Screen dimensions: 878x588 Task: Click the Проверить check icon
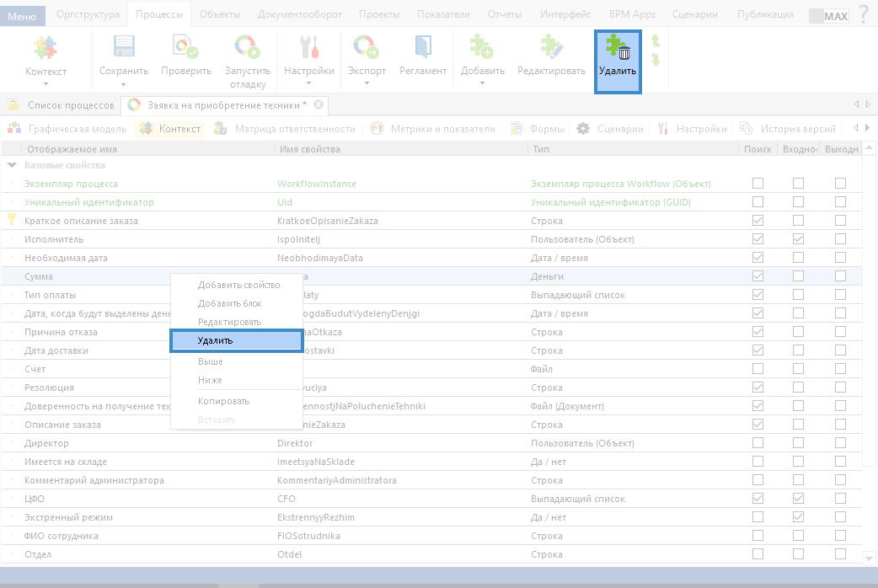click(185, 48)
